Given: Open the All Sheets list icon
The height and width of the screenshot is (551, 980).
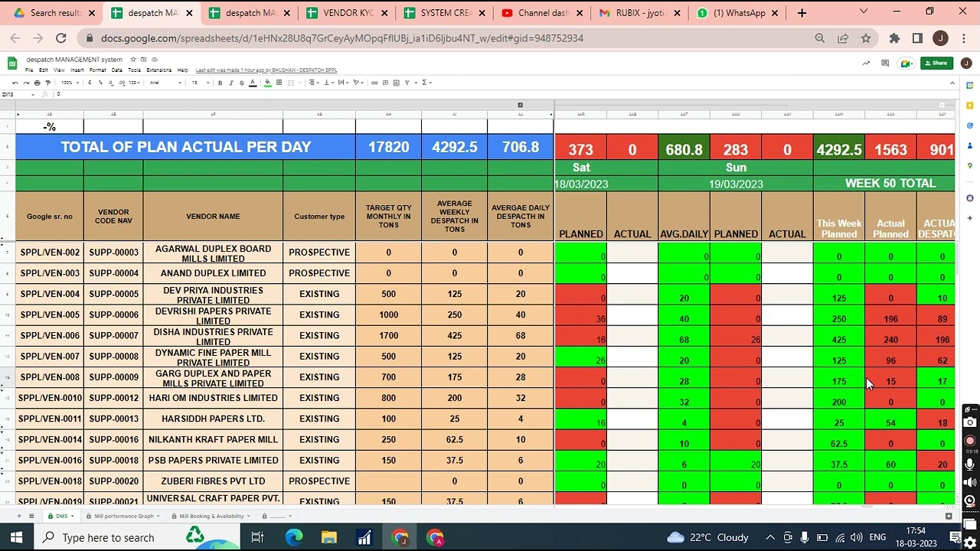Looking at the screenshot, I should pyautogui.click(x=31, y=517).
